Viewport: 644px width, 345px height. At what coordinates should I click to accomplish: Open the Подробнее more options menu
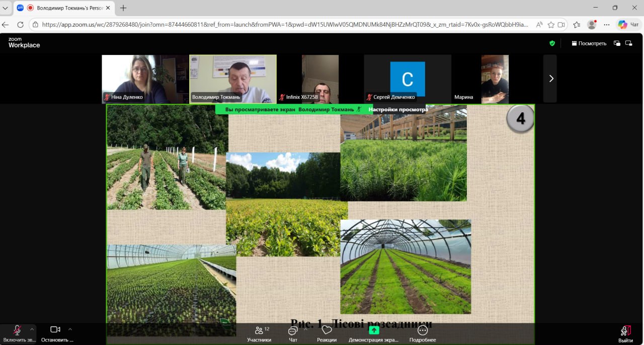(x=423, y=331)
